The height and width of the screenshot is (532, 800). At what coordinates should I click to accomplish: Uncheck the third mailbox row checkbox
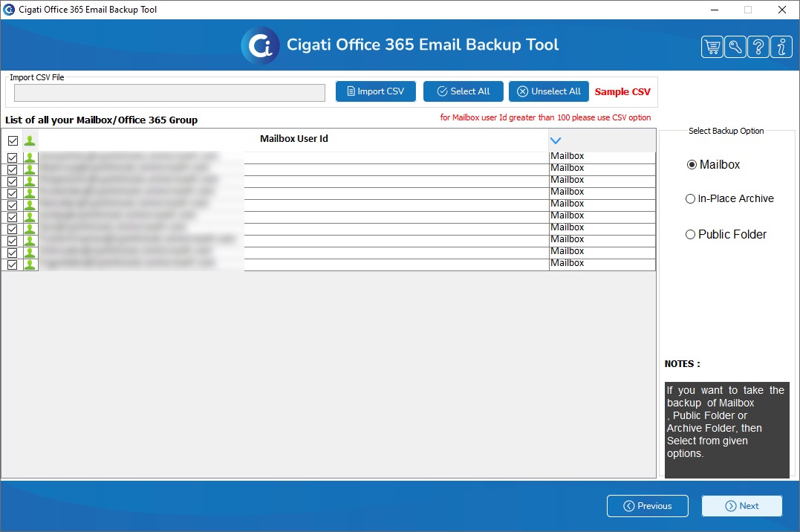[12, 181]
